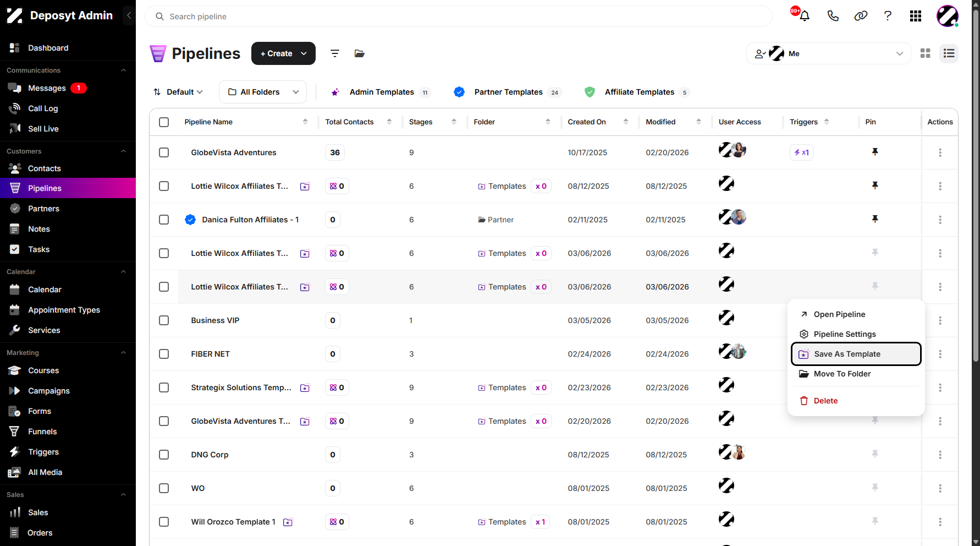This screenshot has width=980, height=546.
Task: Click the Search pipeline field
Action: click(459, 17)
